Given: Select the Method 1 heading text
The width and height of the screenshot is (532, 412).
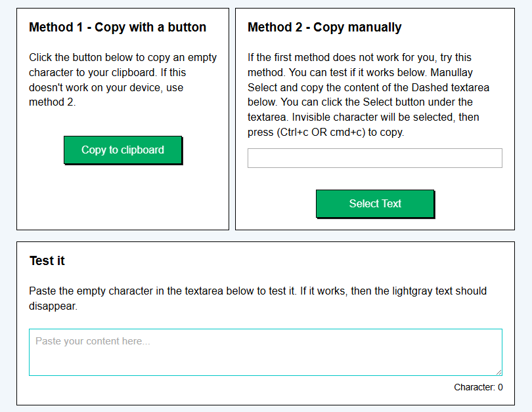Looking at the screenshot, I should coord(117,27).
